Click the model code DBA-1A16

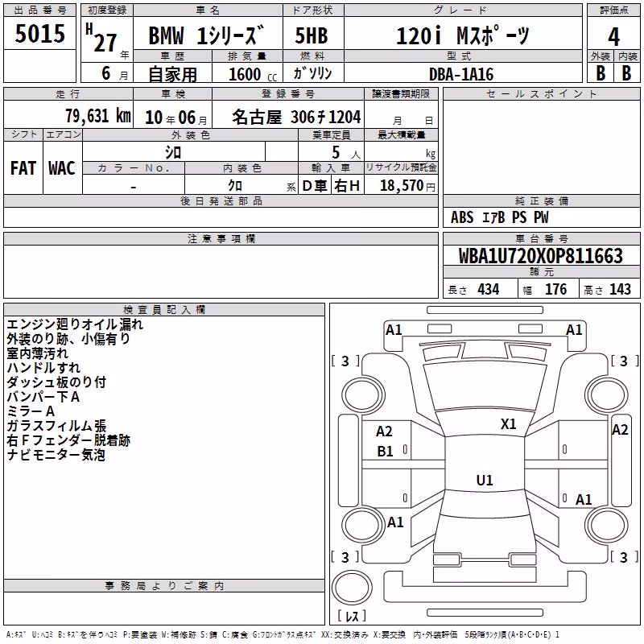[461, 74]
